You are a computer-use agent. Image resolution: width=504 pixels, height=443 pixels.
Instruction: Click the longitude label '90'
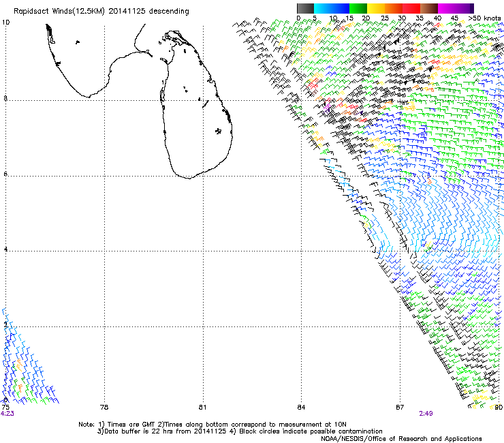click(x=499, y=408)
